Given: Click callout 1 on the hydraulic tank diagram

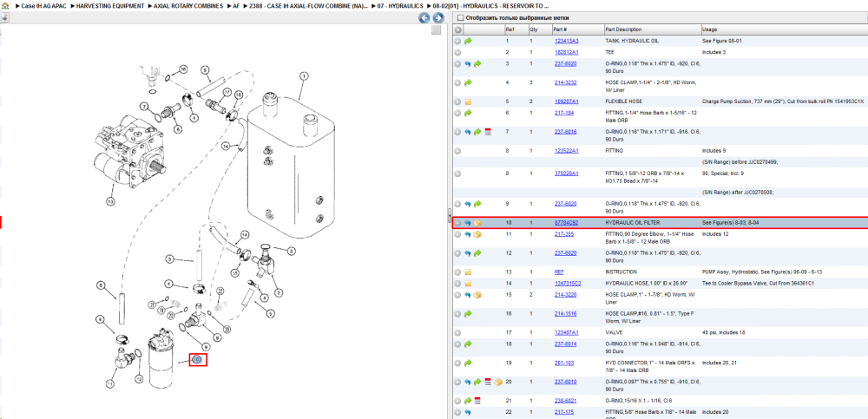Looking at the screenshot, I should [303, 75].
